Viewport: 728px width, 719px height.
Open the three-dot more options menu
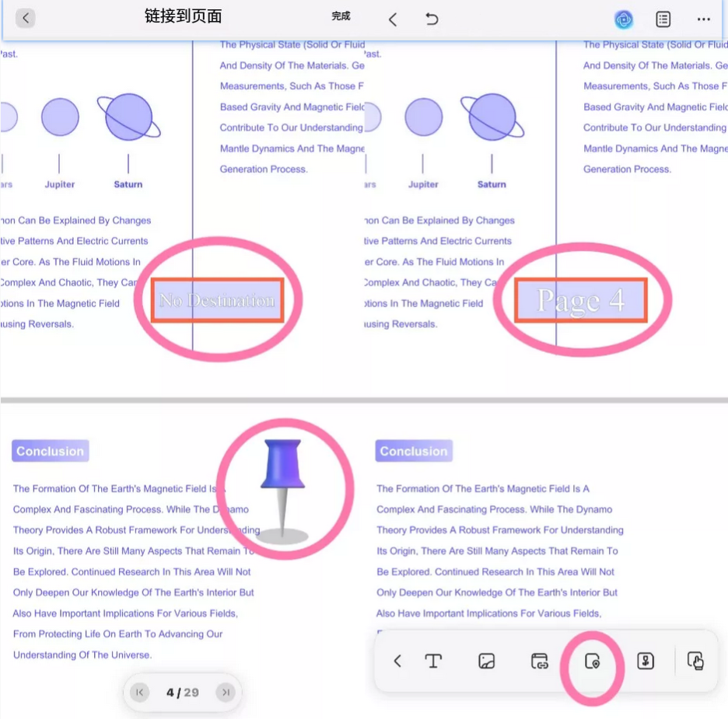(704, 19)
